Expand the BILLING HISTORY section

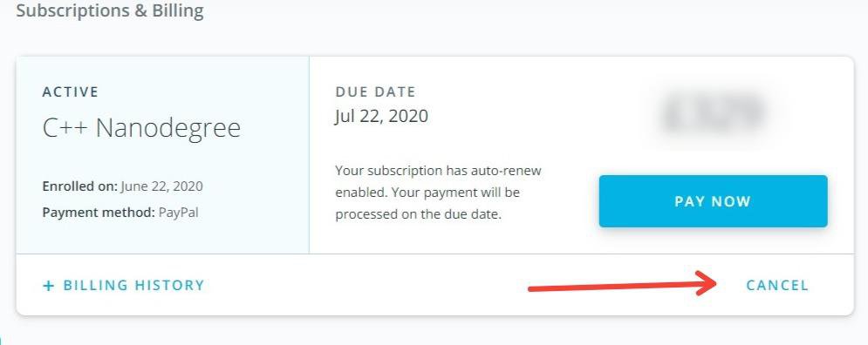124,285
